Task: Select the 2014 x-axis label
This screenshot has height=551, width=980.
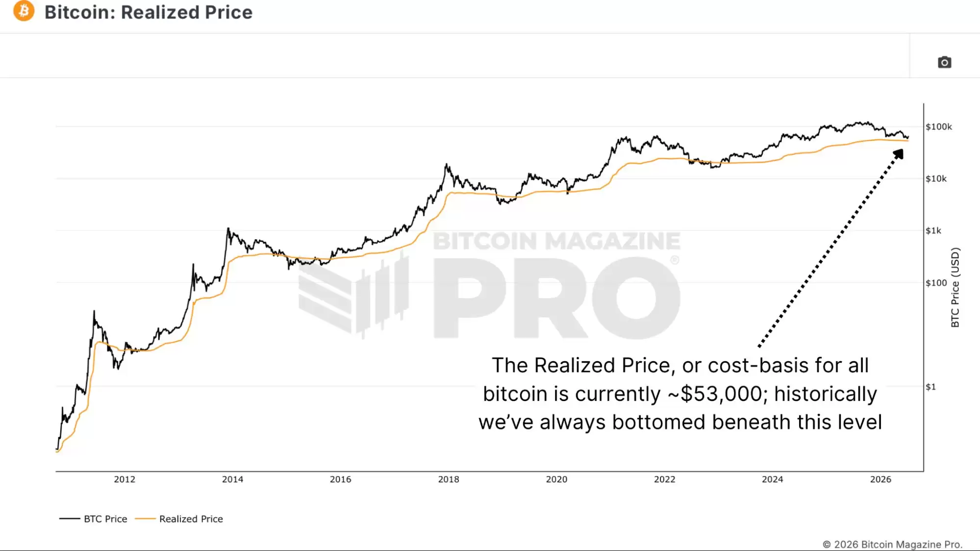Action: click(x=232, y=479)
